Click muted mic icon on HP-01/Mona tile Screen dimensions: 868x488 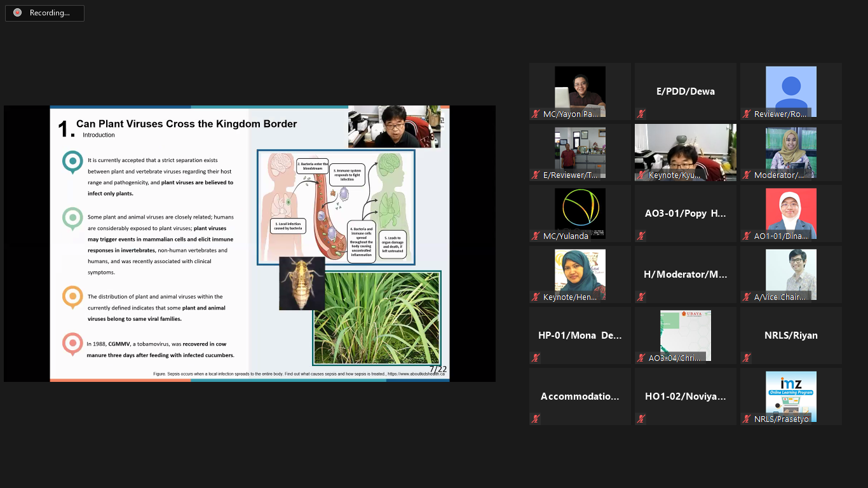tap(536, 358)
